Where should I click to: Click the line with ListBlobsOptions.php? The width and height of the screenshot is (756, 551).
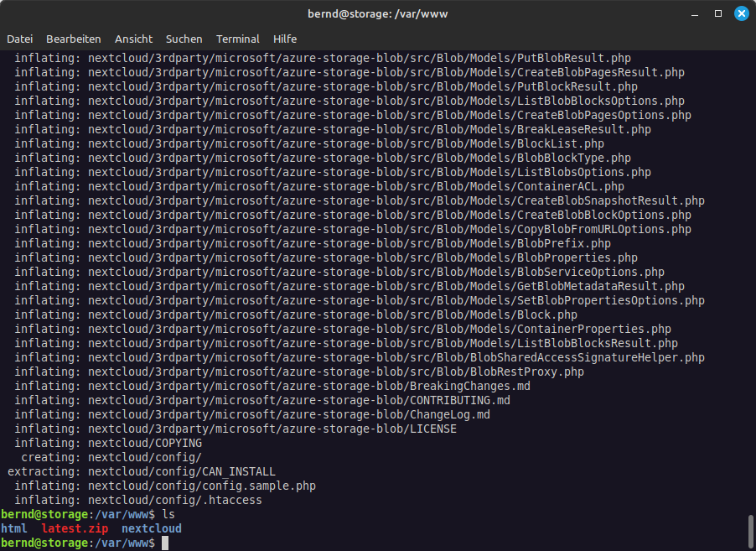pyautogui.click(x=333, y=172)
